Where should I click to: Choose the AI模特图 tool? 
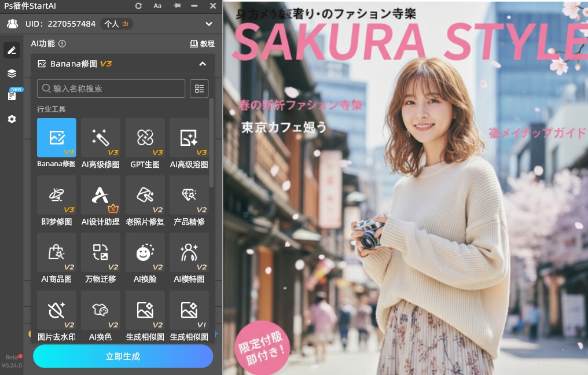[189, 253]
